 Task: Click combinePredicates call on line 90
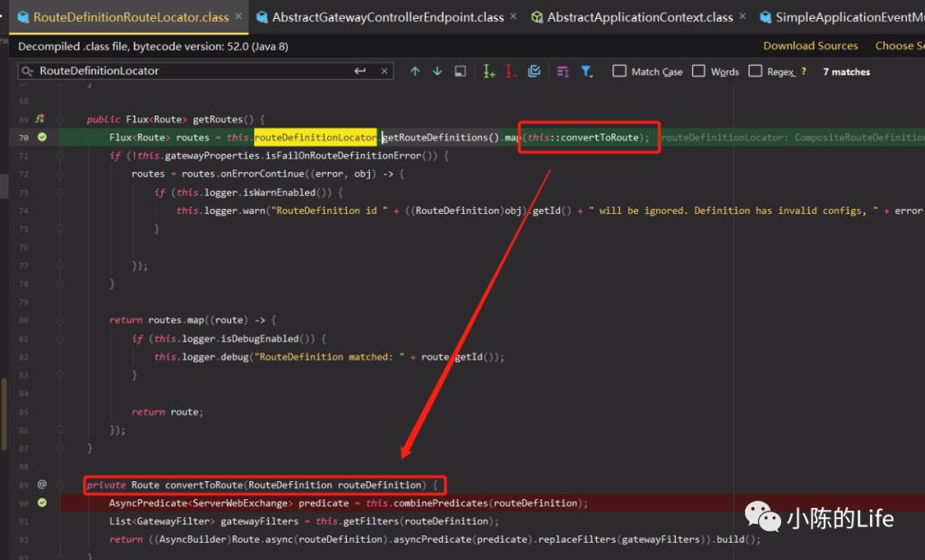(441, 503)
